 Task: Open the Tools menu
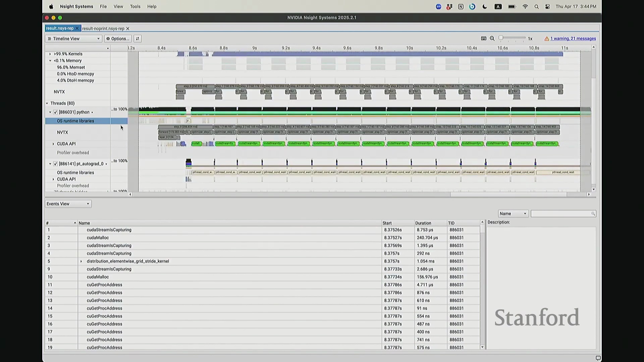135,6
